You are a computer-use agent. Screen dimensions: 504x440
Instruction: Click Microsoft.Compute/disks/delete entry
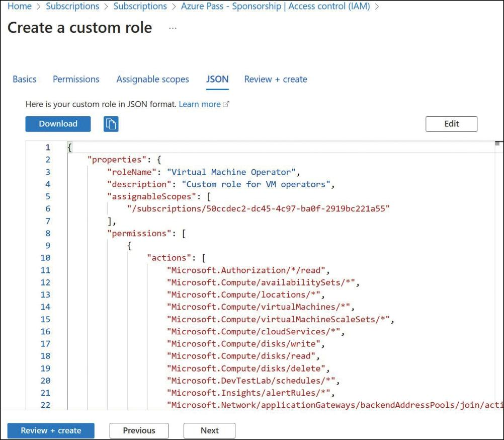(x=246, y=369)
